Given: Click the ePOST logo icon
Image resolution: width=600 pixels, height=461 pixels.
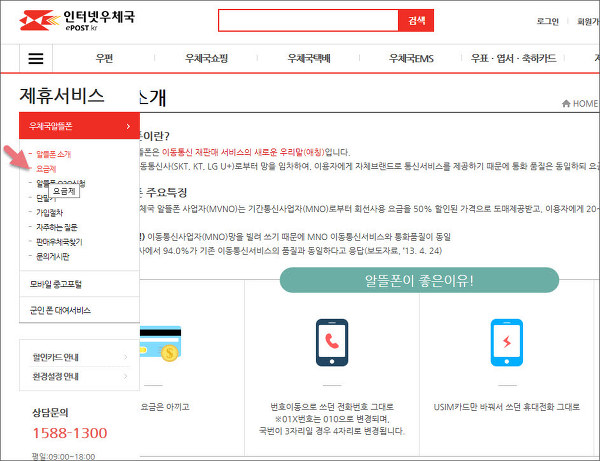Looking at the screenshot, I should coord(32,20).
